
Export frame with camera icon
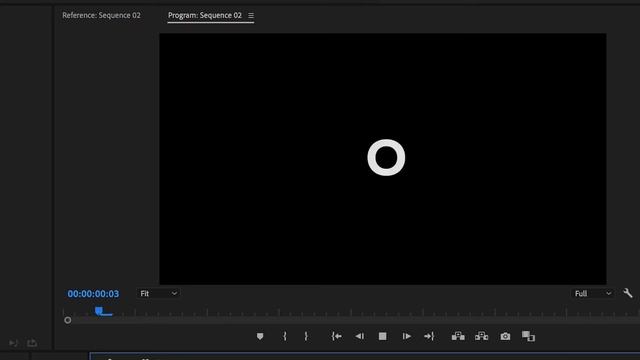(505, 336)
